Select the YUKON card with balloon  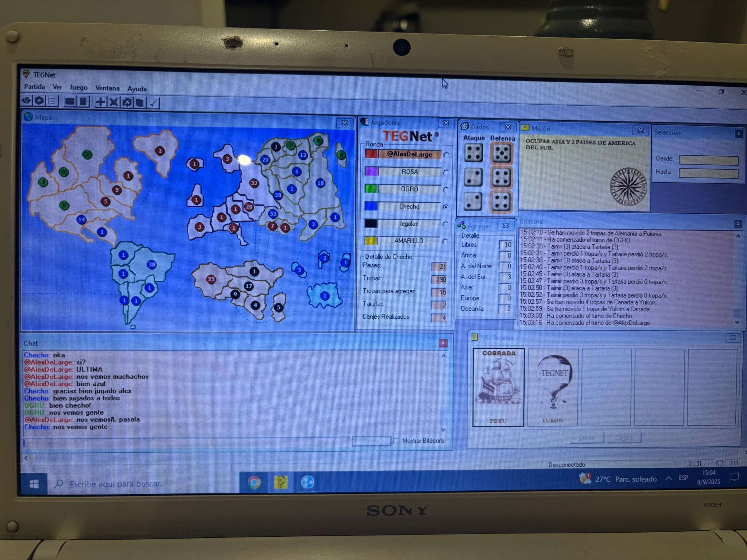(x=553, y=387)
